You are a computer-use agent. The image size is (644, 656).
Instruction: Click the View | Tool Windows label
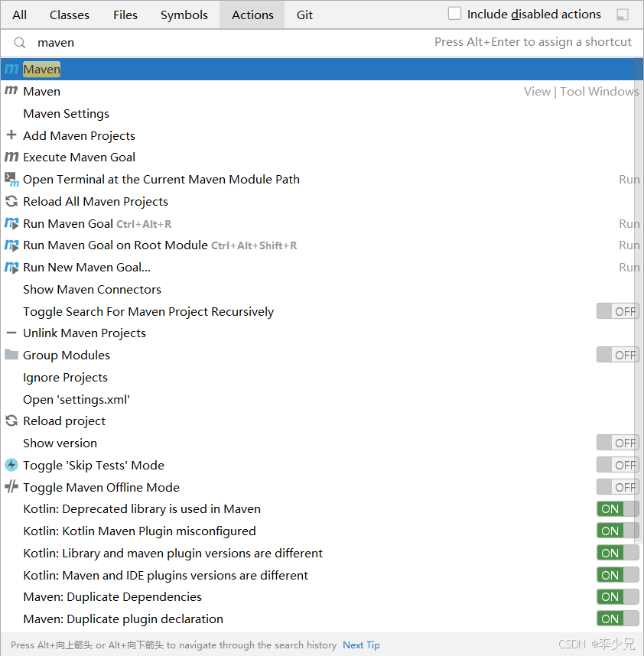[x=581, y=91]
